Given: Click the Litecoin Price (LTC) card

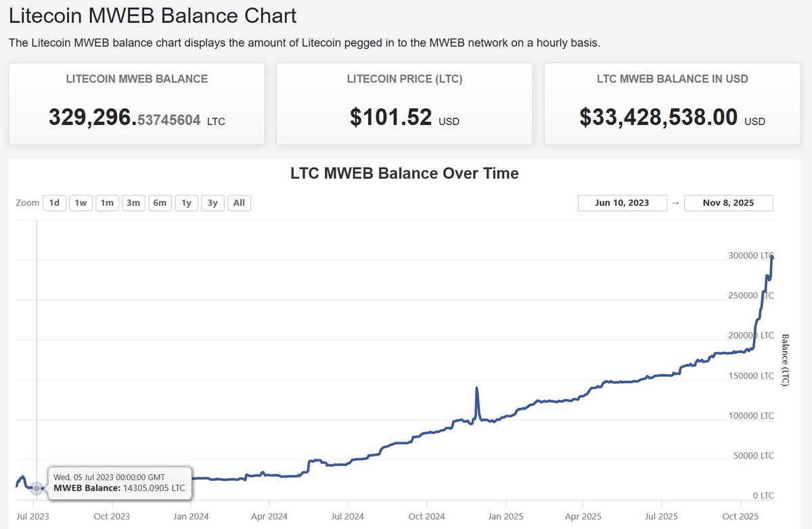Looking at the screenshot, I should (x=405, y=103).
